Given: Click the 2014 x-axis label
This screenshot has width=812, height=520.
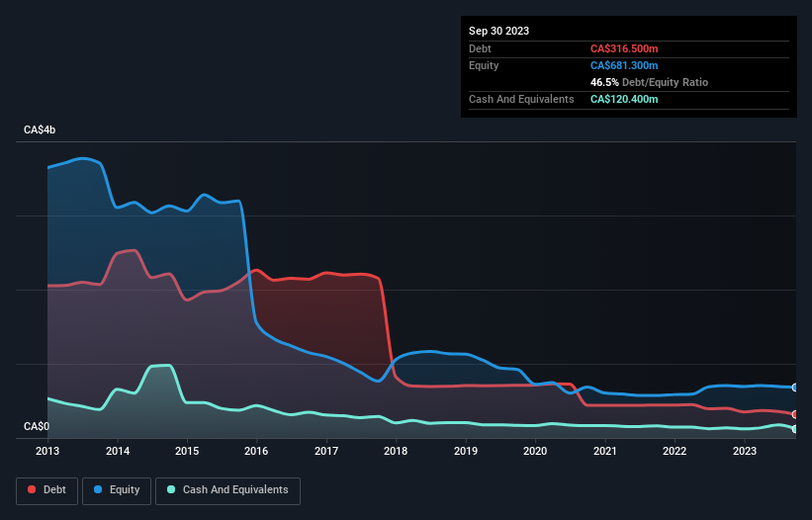Looking at the screenshot, I should click(118, 451).
